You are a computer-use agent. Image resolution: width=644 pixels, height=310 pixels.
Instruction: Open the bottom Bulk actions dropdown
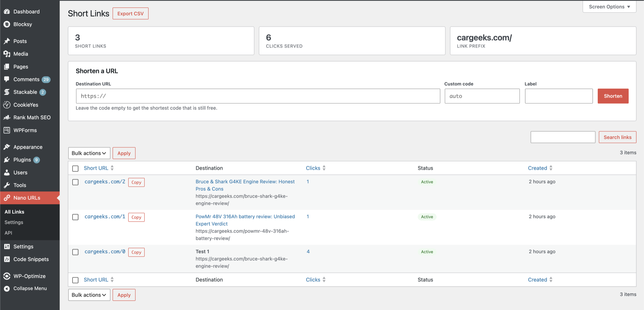(89, 295)
